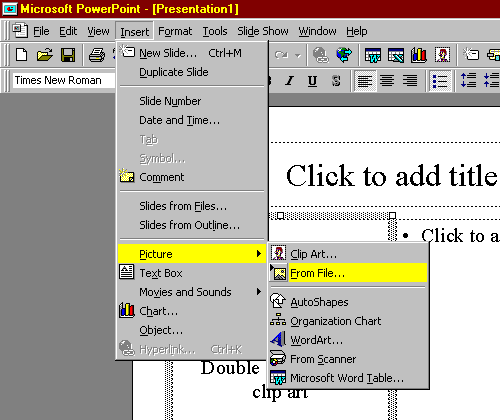Open the Edit menu

click(68, 31)
